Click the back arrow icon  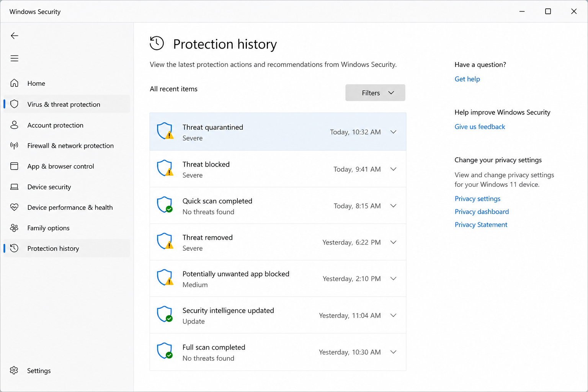(15, 36)
